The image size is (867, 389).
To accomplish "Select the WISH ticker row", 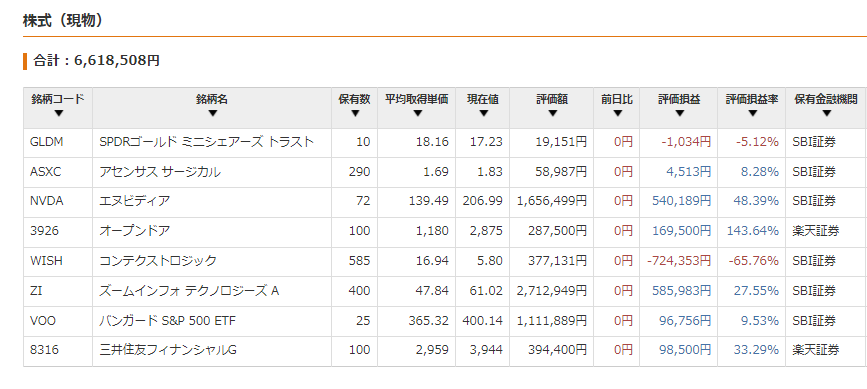I will click(445, 261).
